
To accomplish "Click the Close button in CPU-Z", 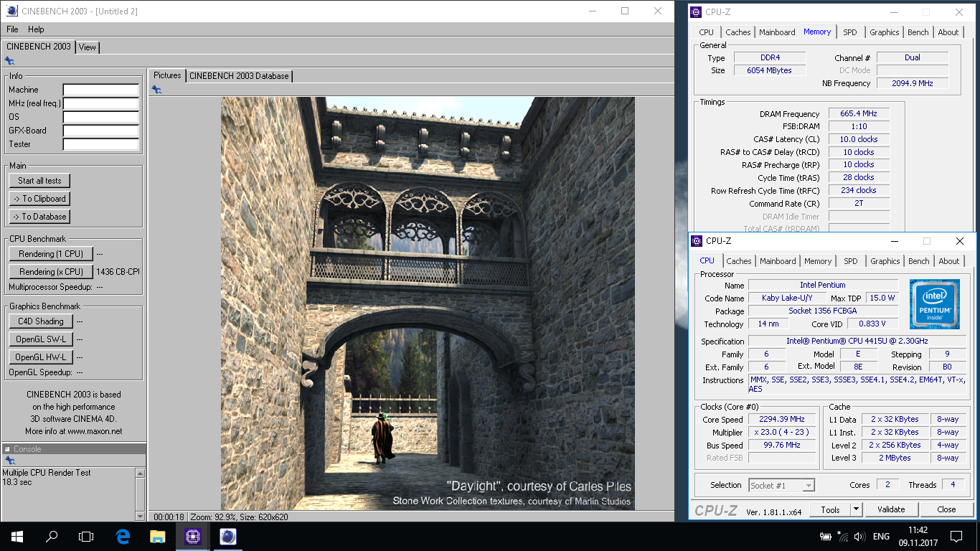I will coord(946,509).
